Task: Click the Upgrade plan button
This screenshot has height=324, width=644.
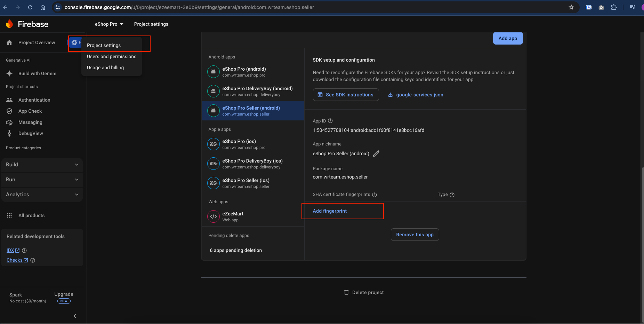Action: 64,297
